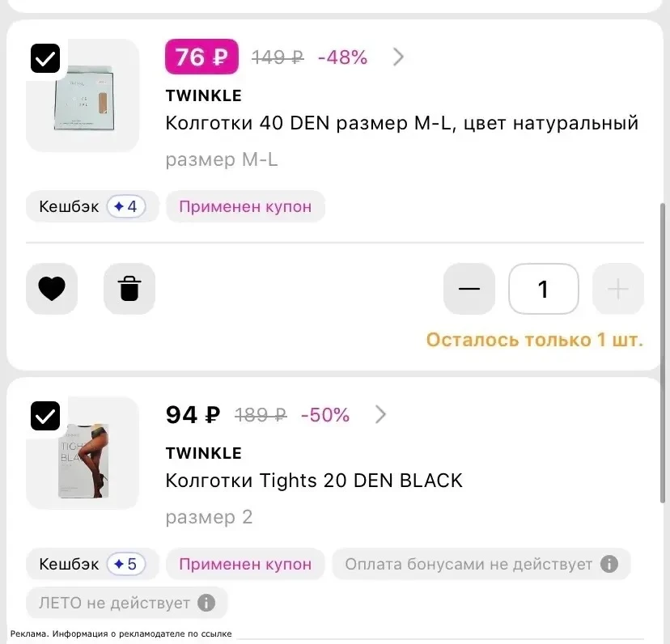The height and width of the screenshot is (644, 670).
Task: Click the 76 ₽ pink price badge
Action: [x=201, y=57]
